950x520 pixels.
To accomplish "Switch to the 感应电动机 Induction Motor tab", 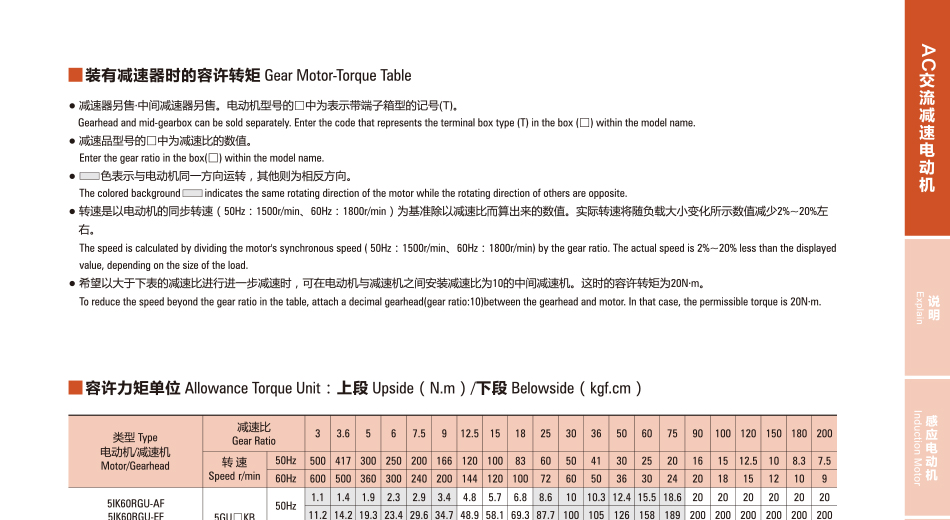I will [x=927, y=447].
